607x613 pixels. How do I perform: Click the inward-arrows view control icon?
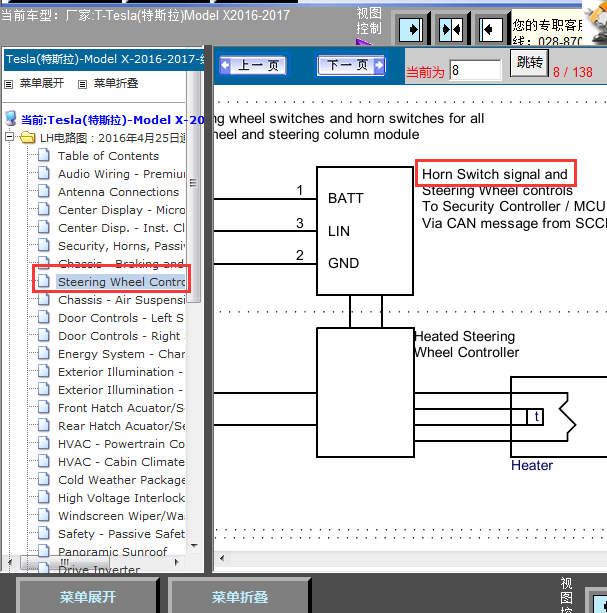pyautogui.click(x=451, y=29)
